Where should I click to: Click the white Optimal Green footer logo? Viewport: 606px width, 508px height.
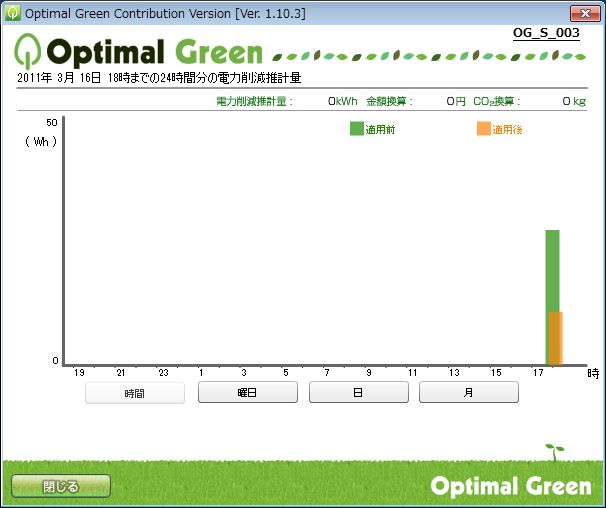[511, 486]
